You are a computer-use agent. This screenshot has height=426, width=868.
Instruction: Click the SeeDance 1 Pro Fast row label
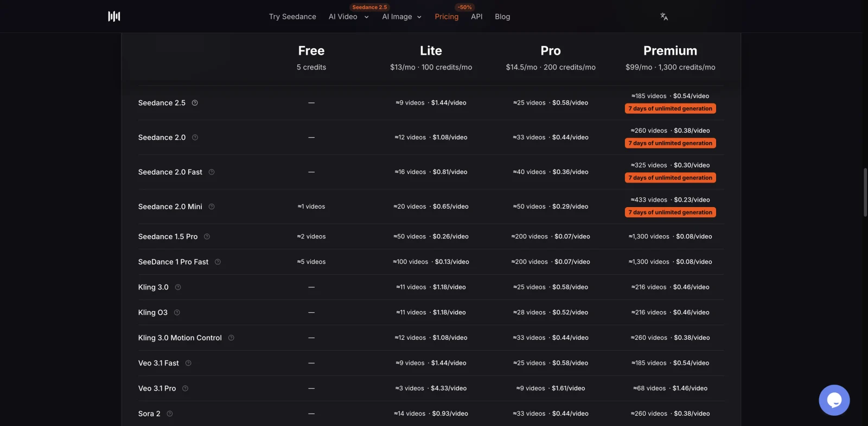pos(173,262)
